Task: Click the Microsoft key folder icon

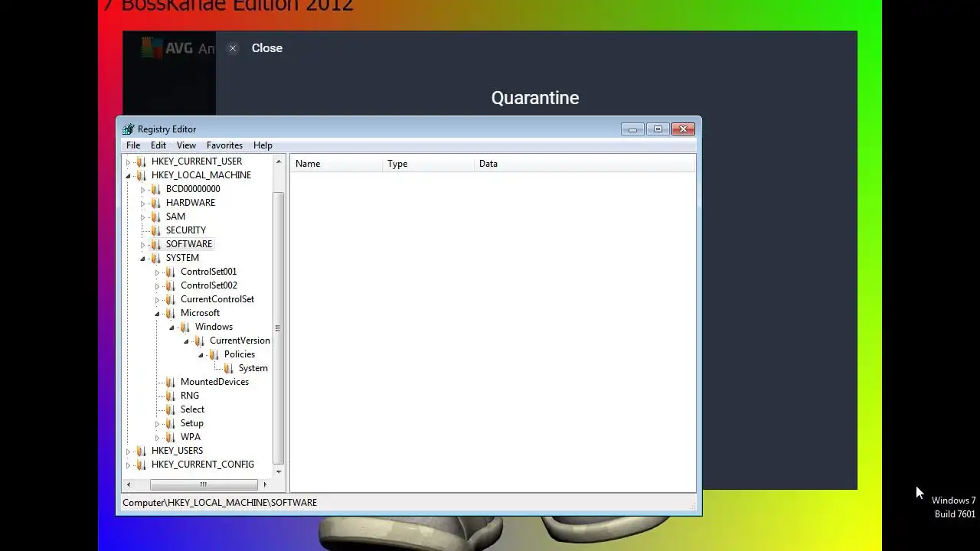Action: 170,313
